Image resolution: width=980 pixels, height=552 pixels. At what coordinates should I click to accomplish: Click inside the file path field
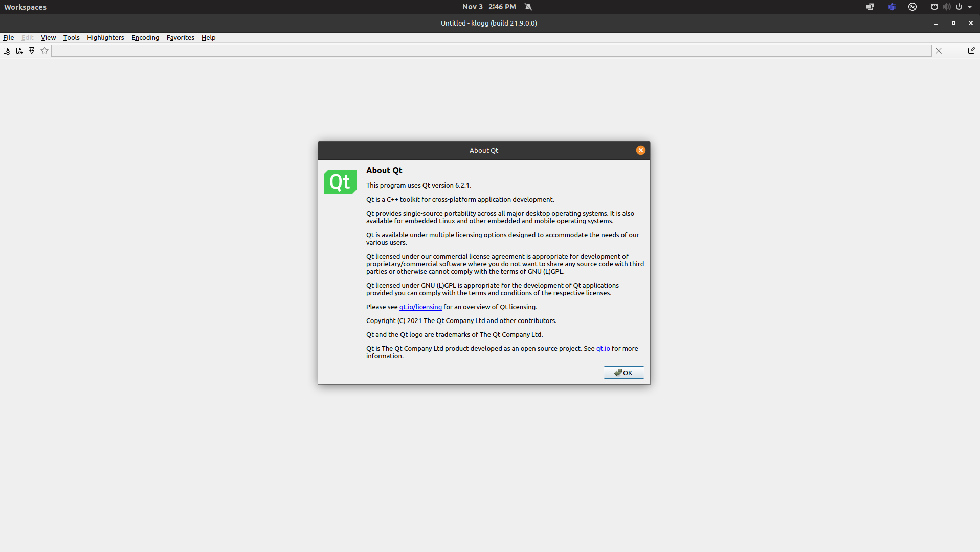(x=491, y=51)
